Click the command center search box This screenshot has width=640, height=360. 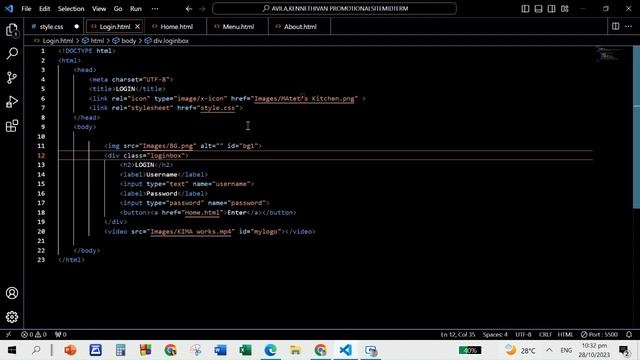click(334, 9)
